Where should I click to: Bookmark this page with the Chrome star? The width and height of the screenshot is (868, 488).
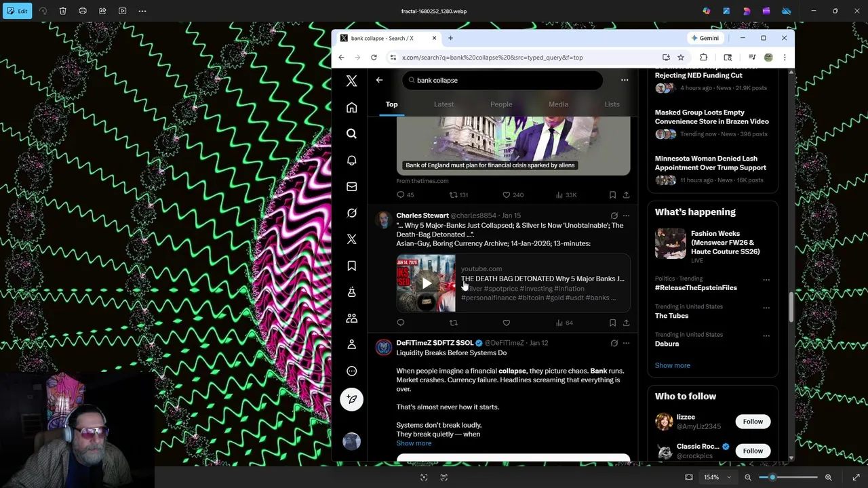[681, 58]
